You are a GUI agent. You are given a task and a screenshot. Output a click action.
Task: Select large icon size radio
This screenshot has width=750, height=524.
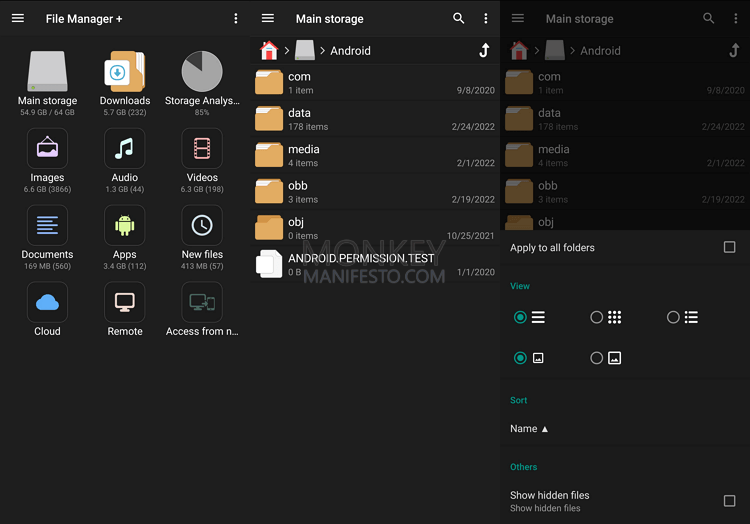[596, 358]
